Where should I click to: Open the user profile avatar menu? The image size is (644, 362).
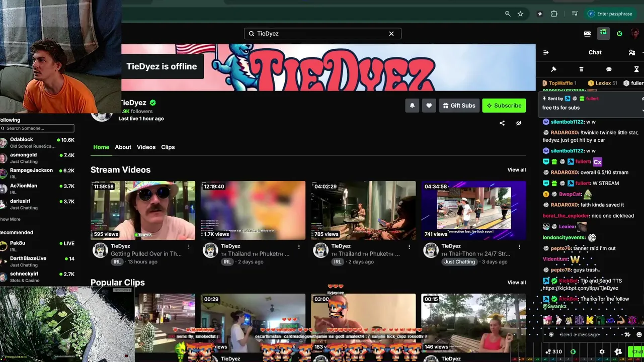click(x=635, y=34)
